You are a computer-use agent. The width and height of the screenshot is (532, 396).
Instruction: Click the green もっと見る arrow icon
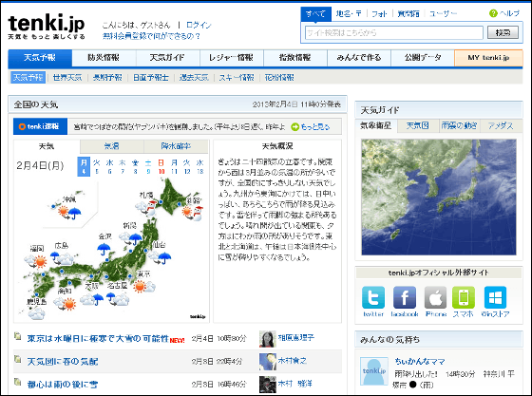294,127
